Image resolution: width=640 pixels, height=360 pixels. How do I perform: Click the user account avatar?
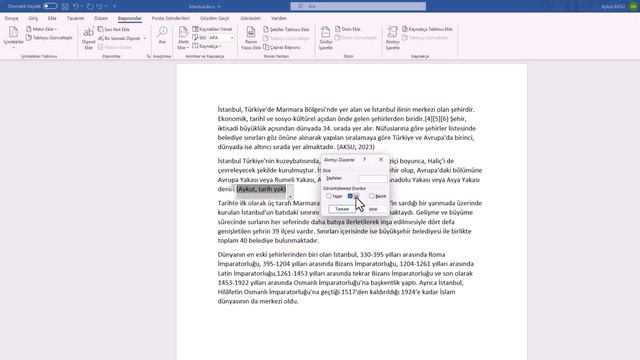pyautogui.click(x=633, y=7)
